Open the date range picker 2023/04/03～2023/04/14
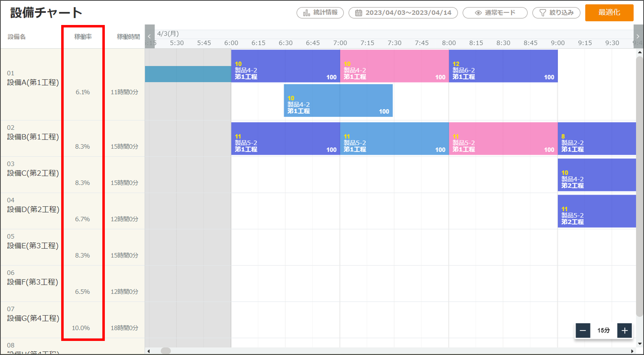Screen dimensions: 644x355 point(403,12)
